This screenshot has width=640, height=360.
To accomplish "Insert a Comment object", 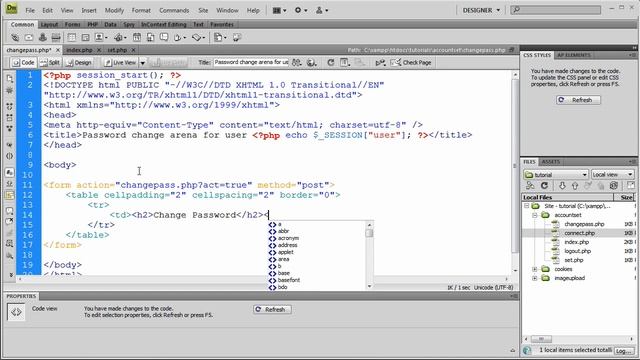I will coord(164,38).
